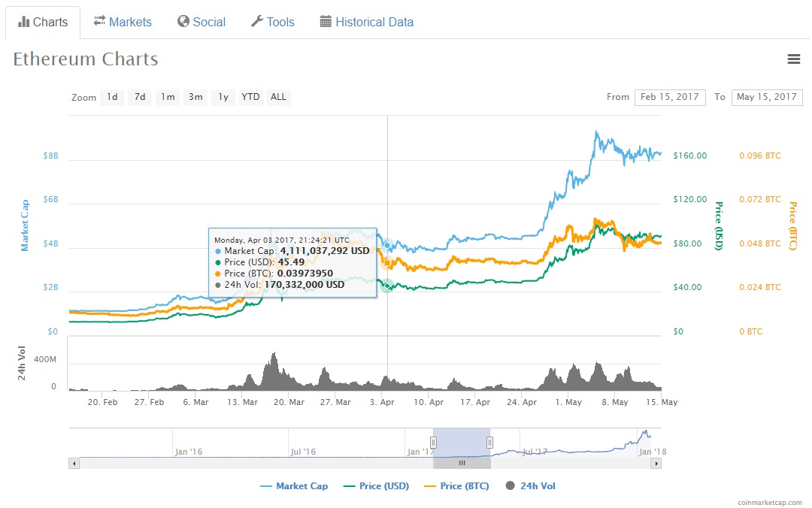This screenshot has width=812, height=508.
Task: Click the globe icon beside Social
Action: click(x=183, y=21)
